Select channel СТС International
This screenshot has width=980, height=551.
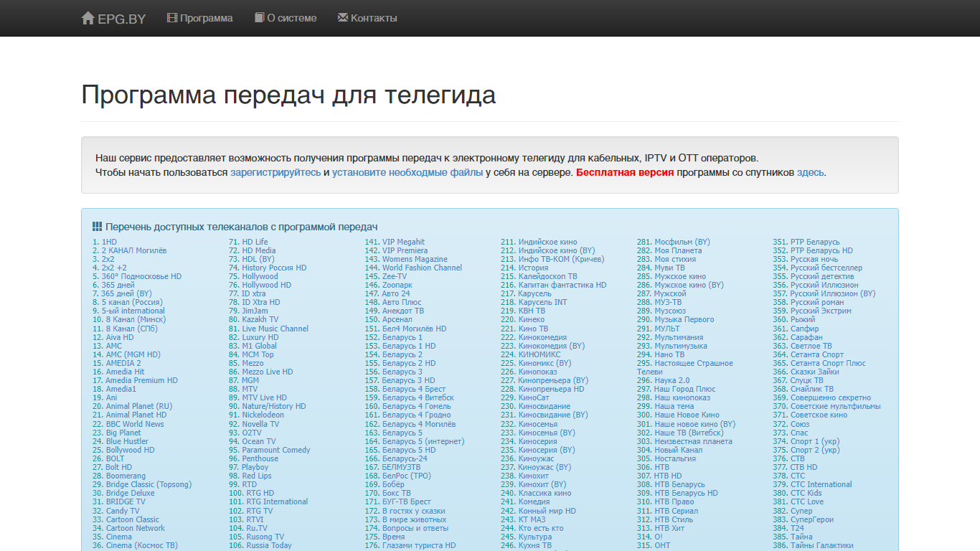click(821, 484)
